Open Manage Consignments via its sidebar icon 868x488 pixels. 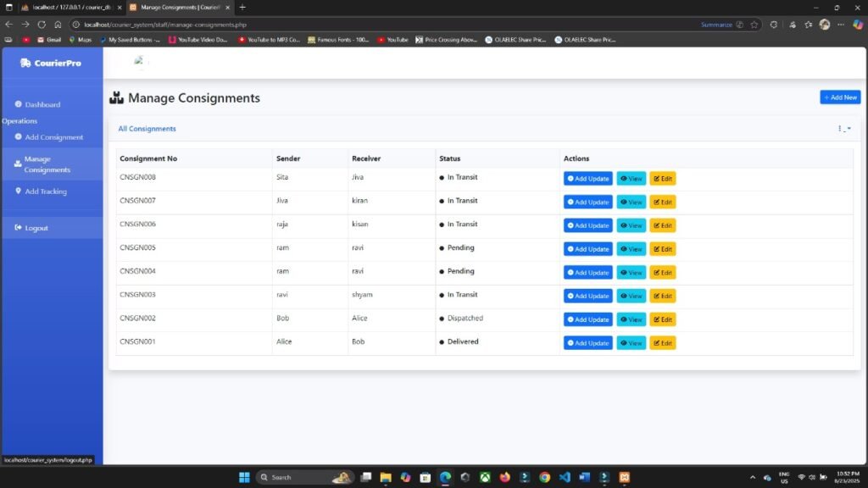tap(17, 163)
